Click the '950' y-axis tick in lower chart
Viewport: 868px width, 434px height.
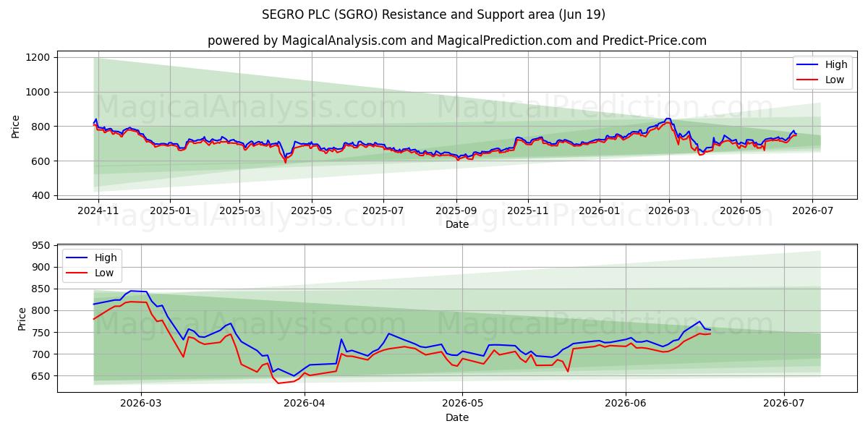41,245
